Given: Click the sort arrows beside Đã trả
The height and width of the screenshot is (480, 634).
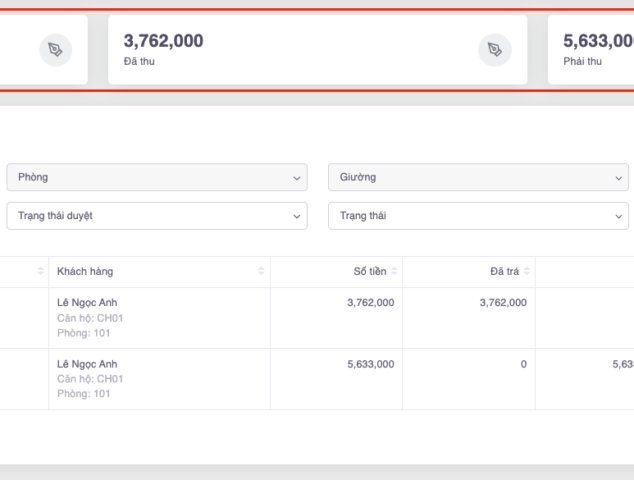Looking at the screenshot, I should tap(526, 272).
